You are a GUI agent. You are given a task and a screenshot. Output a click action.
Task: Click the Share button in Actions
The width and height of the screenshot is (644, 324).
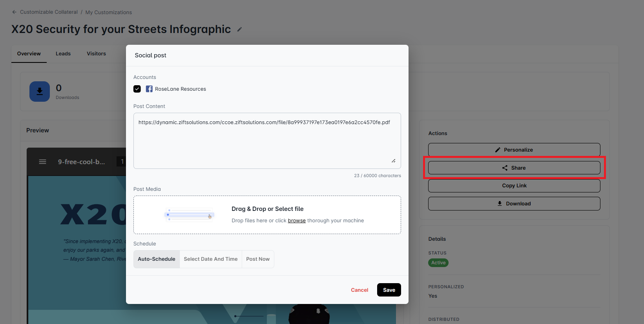(x=514, y=168)
